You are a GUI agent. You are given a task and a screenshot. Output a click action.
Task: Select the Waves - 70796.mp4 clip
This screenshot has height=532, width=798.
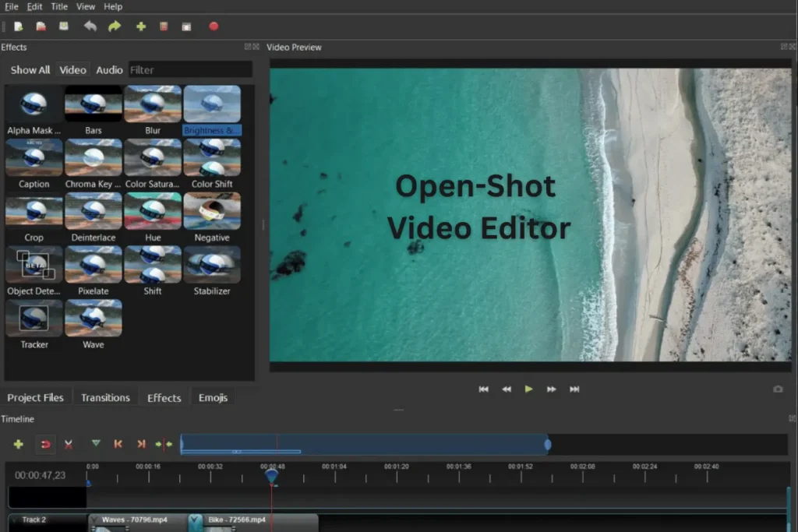click(137, 523)
